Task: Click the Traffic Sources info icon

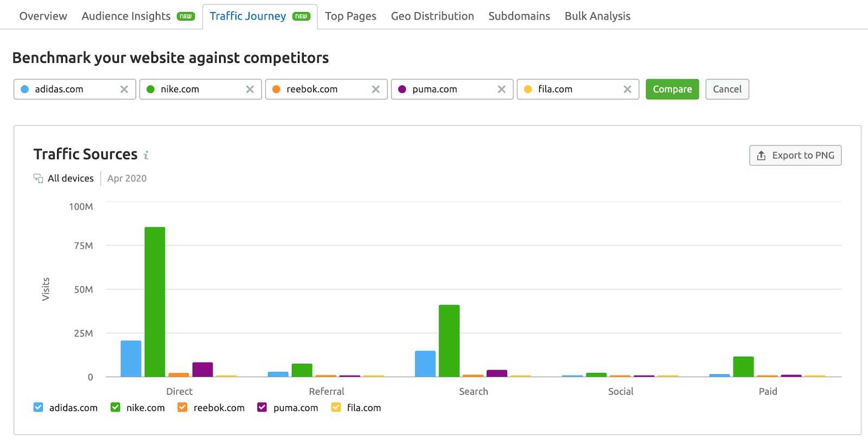Action: [146, 155]
